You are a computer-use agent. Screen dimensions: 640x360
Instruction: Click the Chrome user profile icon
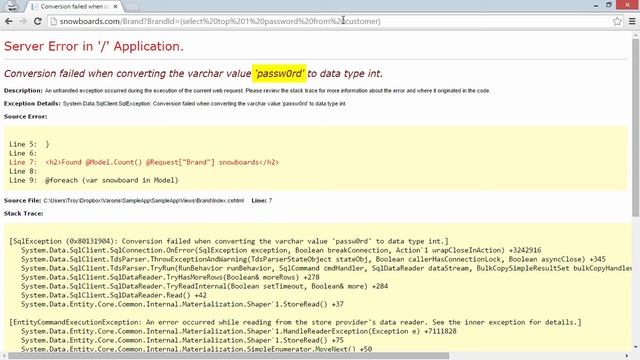coord(12,6)
